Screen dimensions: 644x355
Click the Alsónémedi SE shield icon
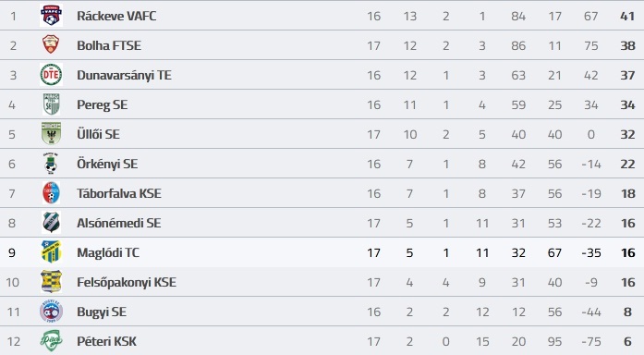tap(52, 223)
